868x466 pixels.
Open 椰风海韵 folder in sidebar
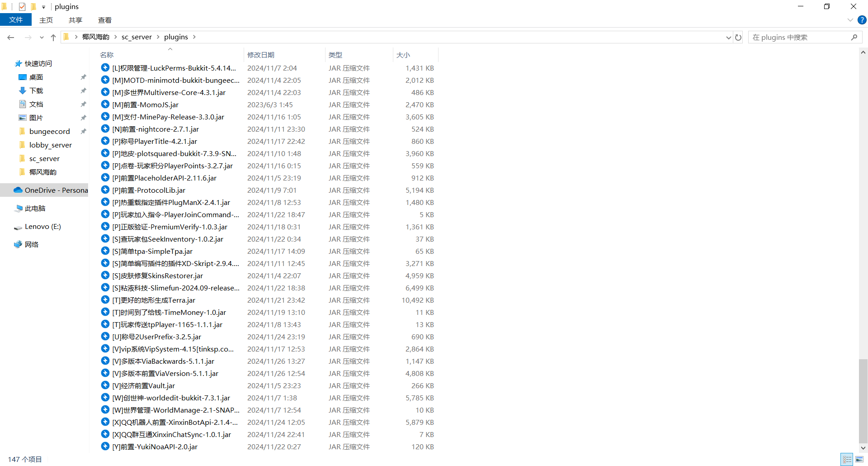[43, 172]
